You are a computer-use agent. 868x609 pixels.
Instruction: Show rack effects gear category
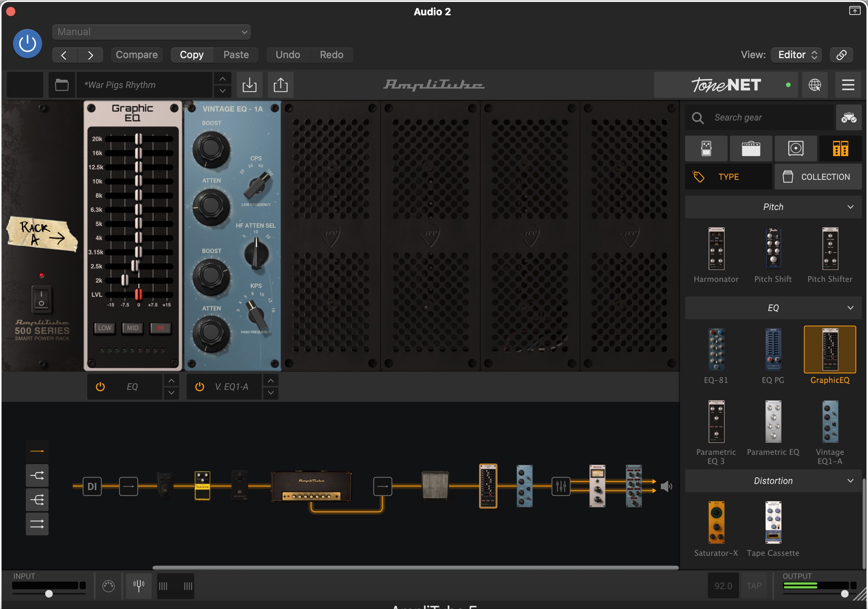(x=840, y=148)
